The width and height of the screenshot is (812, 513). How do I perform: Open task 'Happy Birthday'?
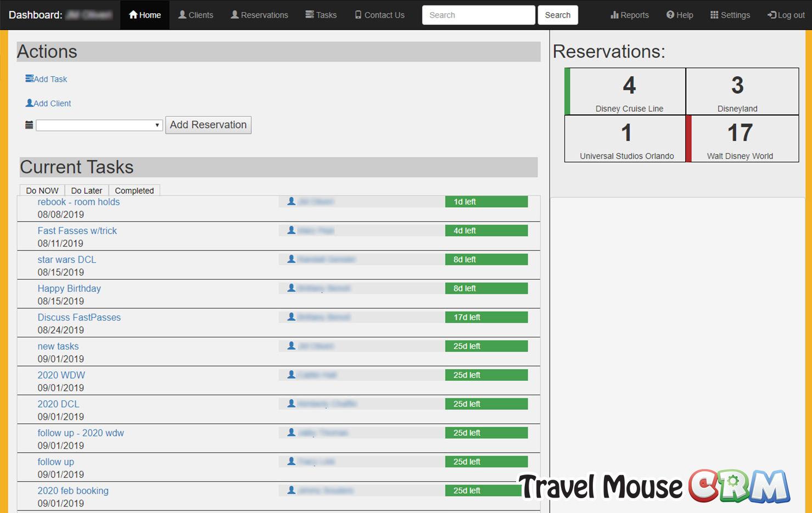pos(69,289)
